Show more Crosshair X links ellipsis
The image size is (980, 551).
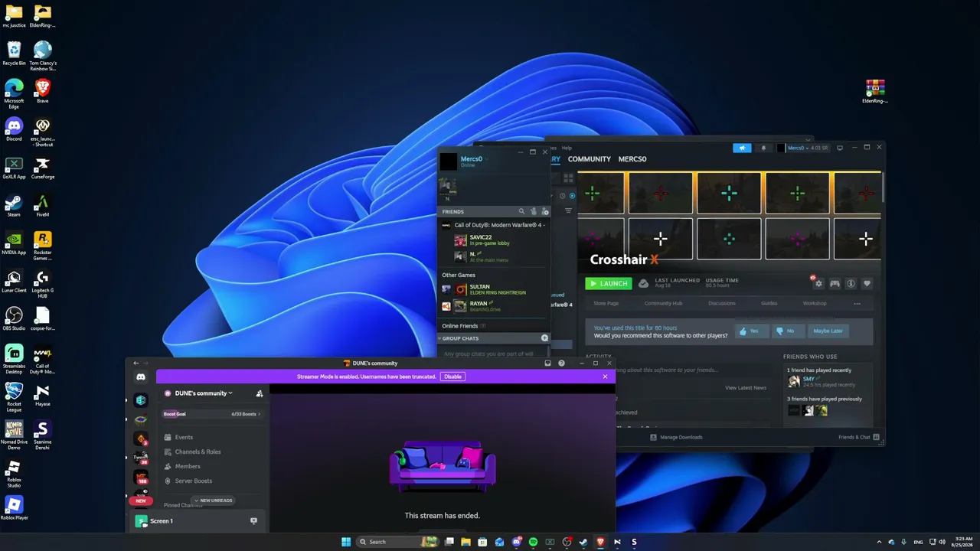tap(857, 303)
